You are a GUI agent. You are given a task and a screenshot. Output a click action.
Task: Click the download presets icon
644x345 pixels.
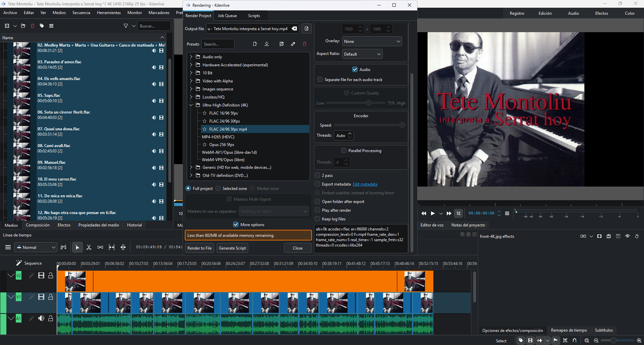point(267,44)
